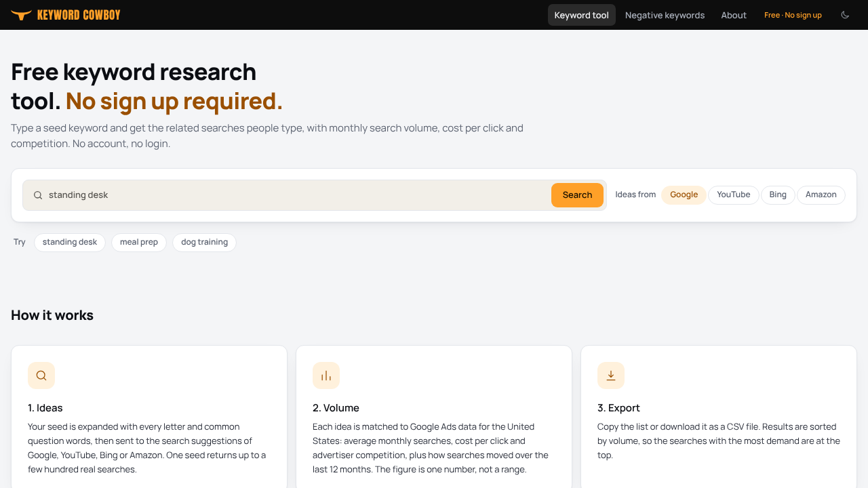
Task: Click the Volume card bar chart icon
Action: pos(326,375)
